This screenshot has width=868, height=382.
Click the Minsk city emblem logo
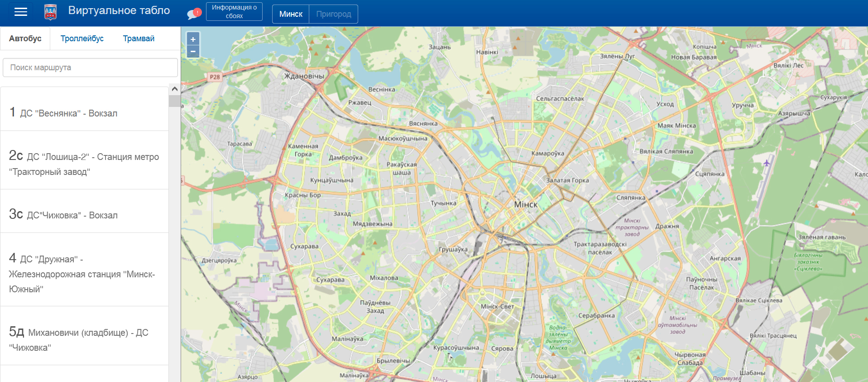[x=50, y=12]
